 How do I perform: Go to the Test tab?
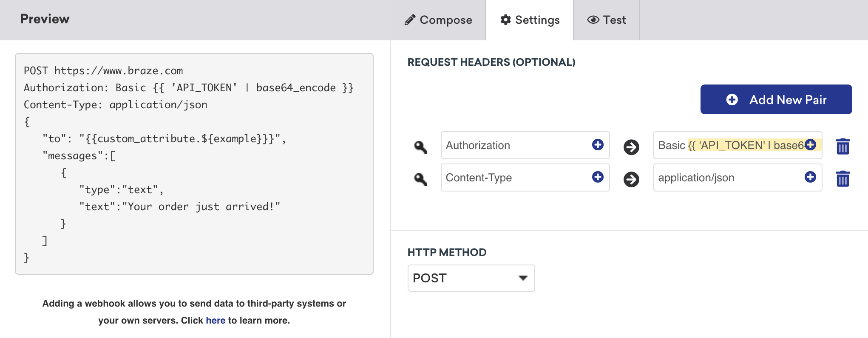pyautogui.click(x=607, y=20)
